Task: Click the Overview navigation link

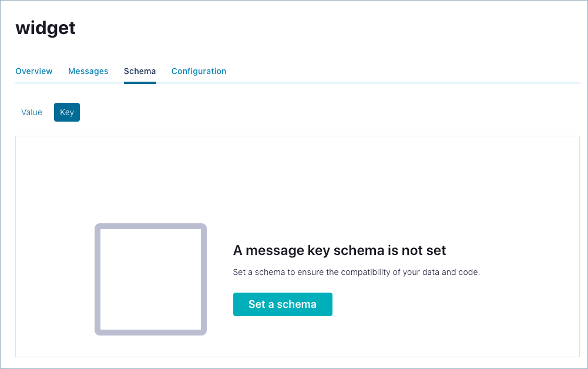Action: [33, 71]
